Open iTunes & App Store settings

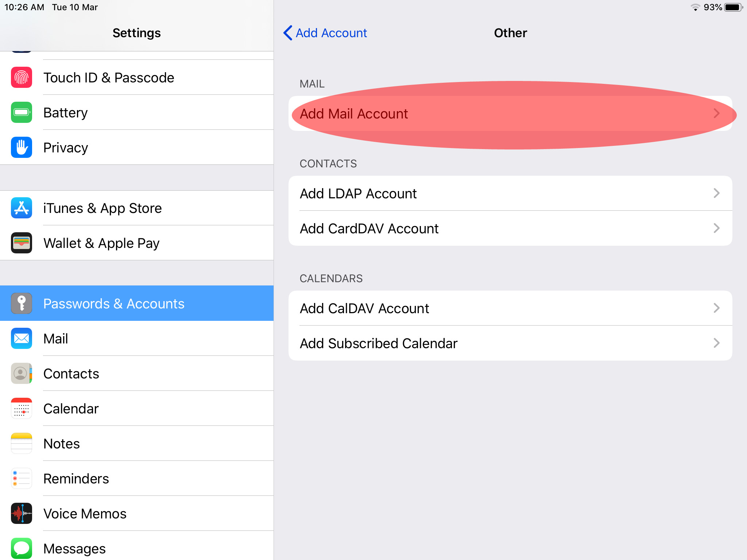[137, 208]
